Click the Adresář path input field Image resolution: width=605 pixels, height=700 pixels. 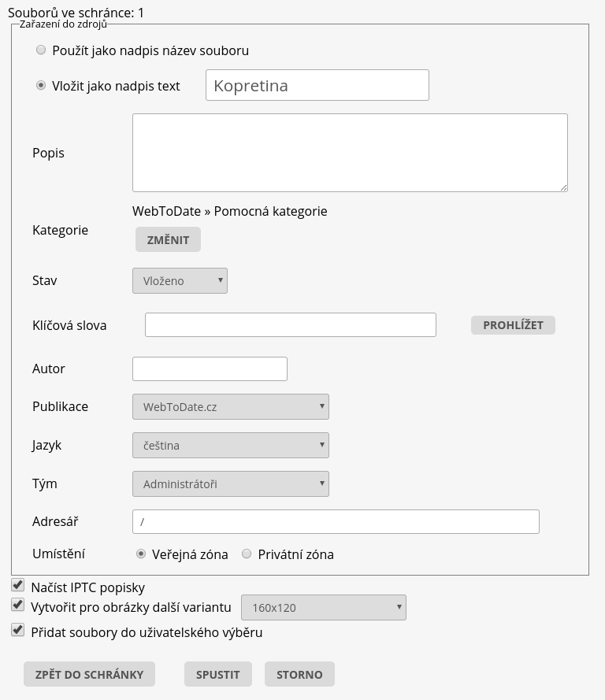coord(336,522)
